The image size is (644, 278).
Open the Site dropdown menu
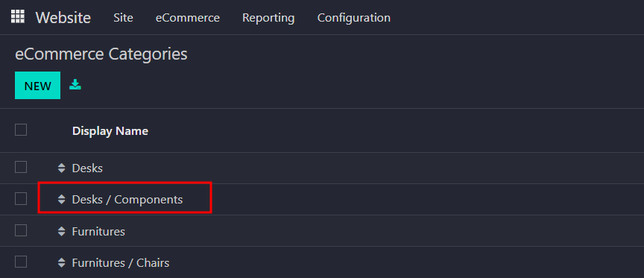[123, 18]
